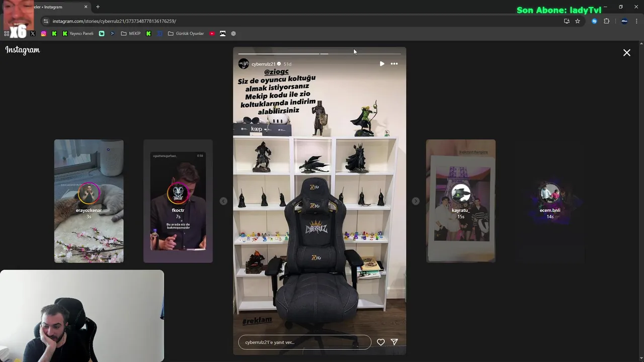Close the Instagram browser tab

pos(86,7)
